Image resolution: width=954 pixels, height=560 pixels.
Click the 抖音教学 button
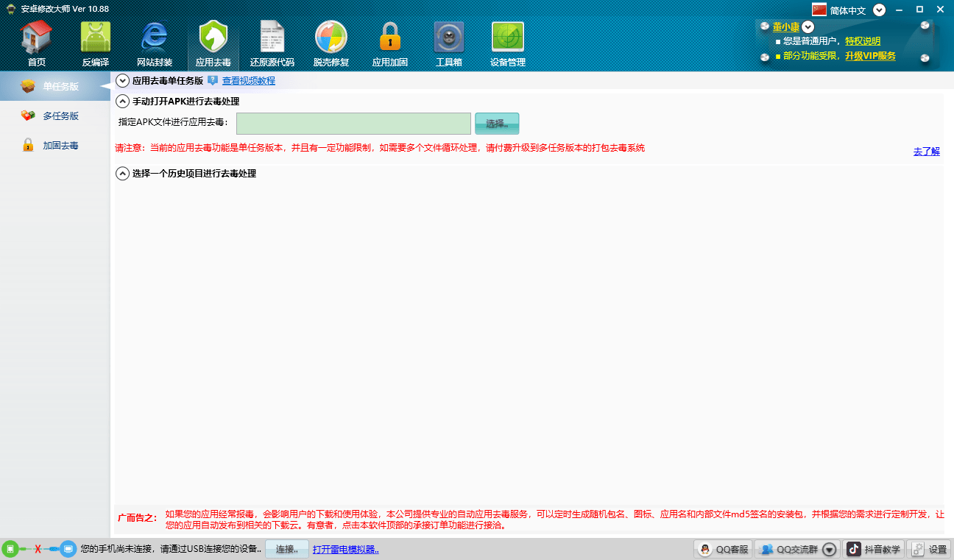point(874,549)
